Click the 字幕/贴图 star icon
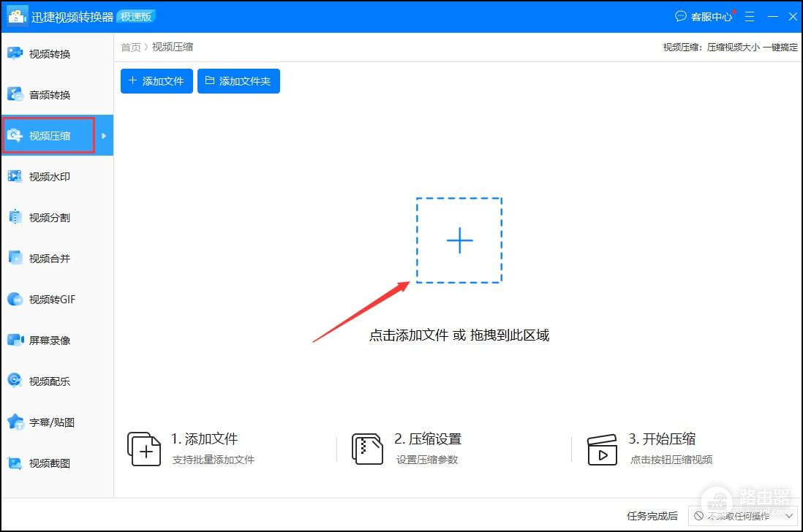803x532 pixels. [15, 422]
